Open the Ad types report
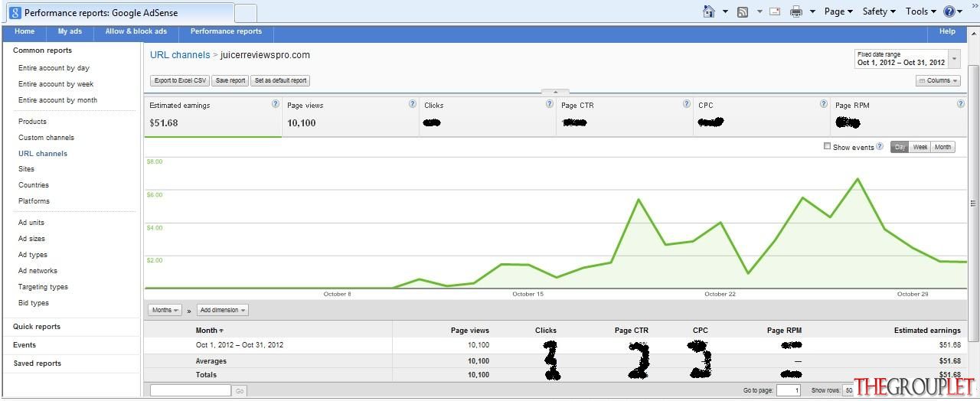 click(33, 255)
